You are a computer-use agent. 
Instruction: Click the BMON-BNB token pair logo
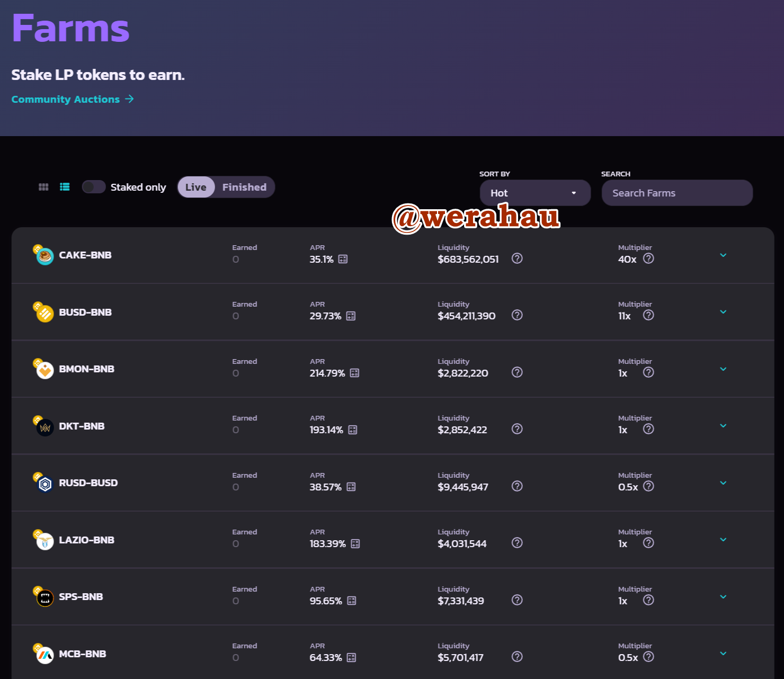43,369
